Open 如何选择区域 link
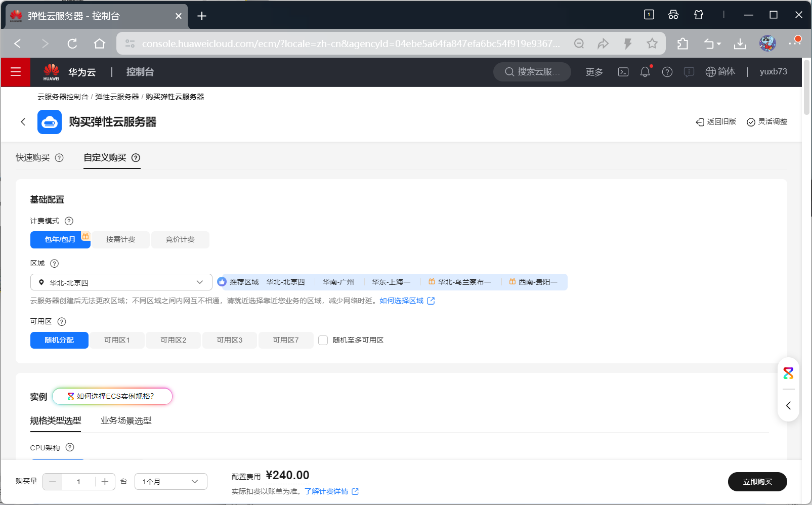Screen dimensions: 812x505 coord(407,301)
